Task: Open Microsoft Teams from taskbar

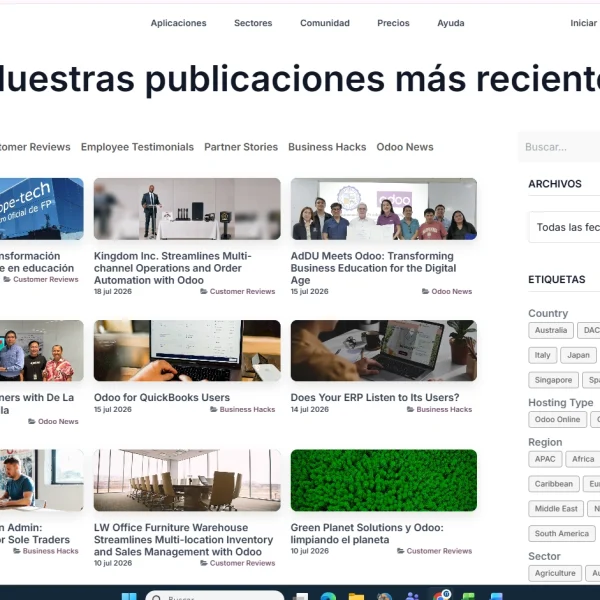Action: (x=412, y=597)
